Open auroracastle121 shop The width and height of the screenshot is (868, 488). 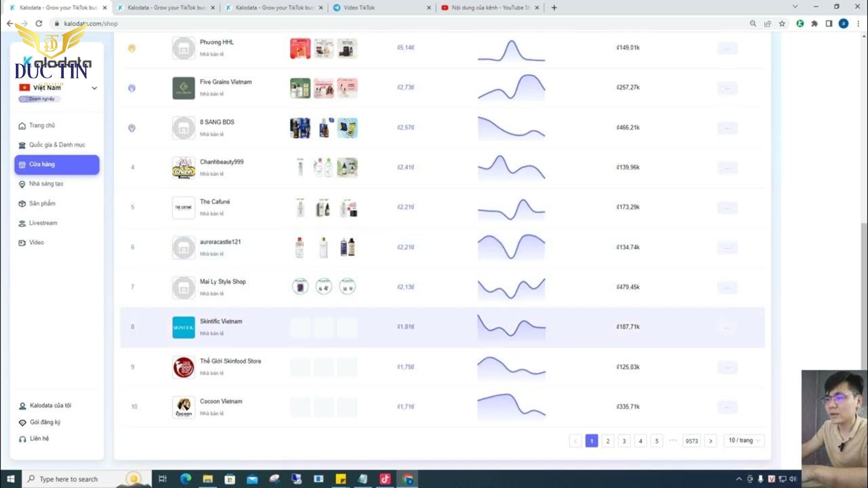[220, 242]
